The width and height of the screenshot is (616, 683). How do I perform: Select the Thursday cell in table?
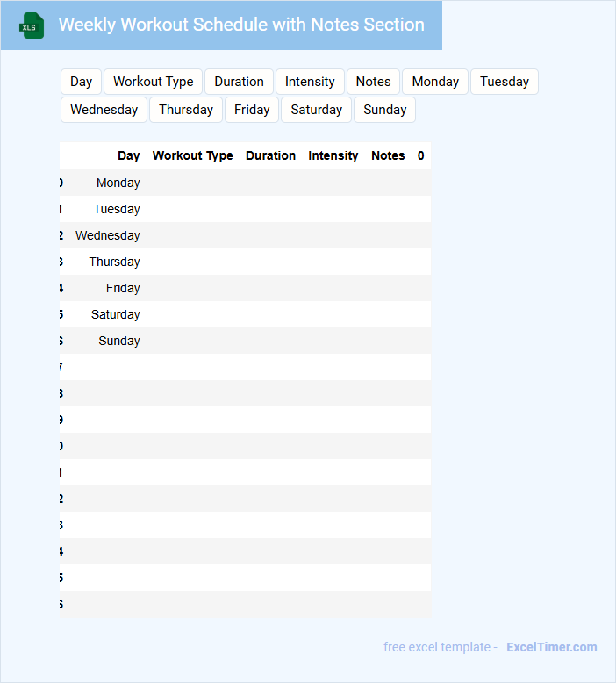tap(115, 262)
